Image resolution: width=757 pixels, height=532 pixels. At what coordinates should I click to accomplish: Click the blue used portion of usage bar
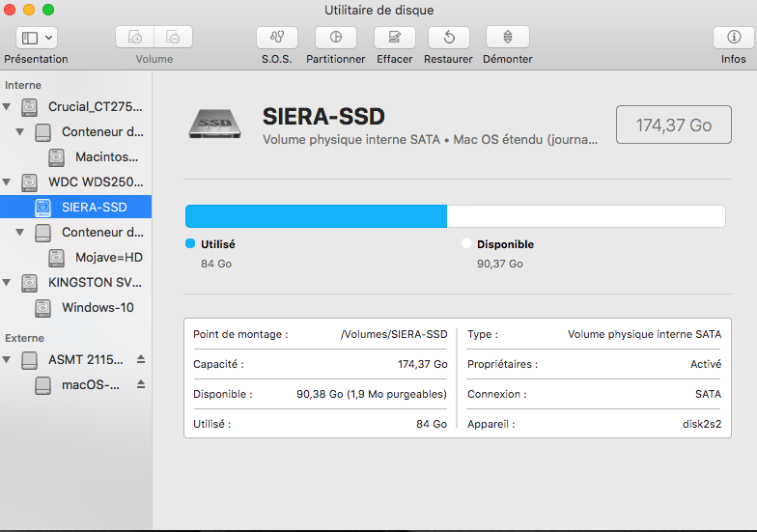[317, 216]
